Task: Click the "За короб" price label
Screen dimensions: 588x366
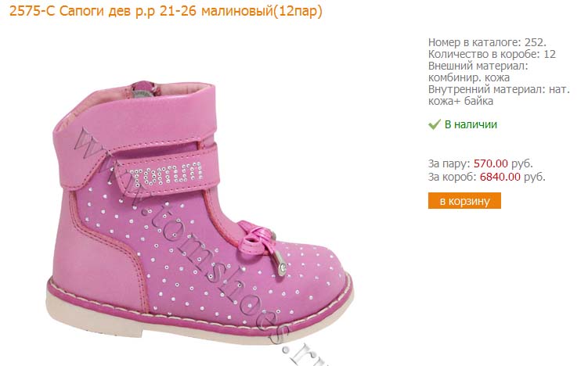Action: 452,177
